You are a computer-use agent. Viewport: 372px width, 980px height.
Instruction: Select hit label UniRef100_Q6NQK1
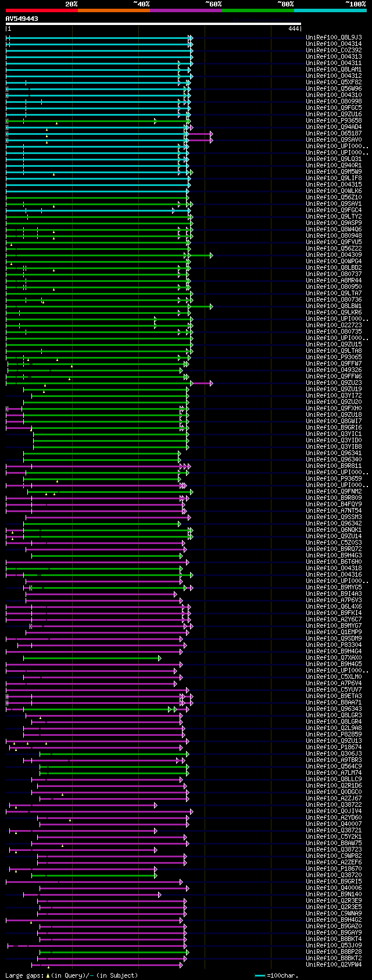click(x=334, y=530)
